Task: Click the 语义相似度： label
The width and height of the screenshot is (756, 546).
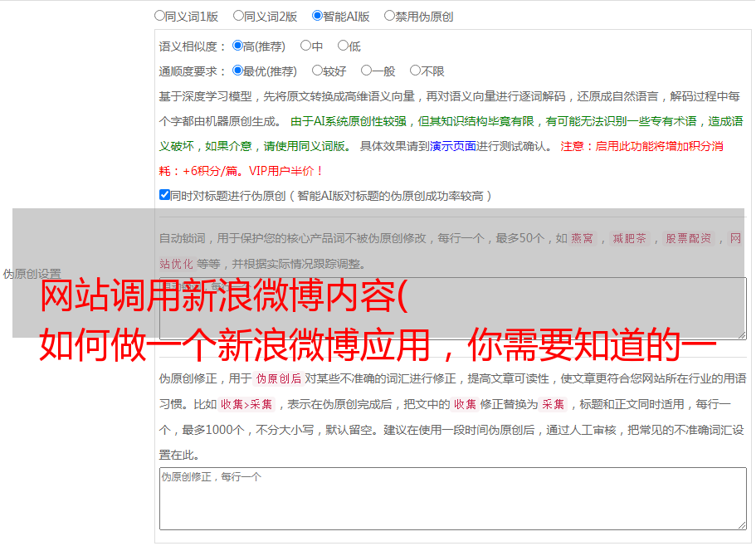Action: point(193,46)
